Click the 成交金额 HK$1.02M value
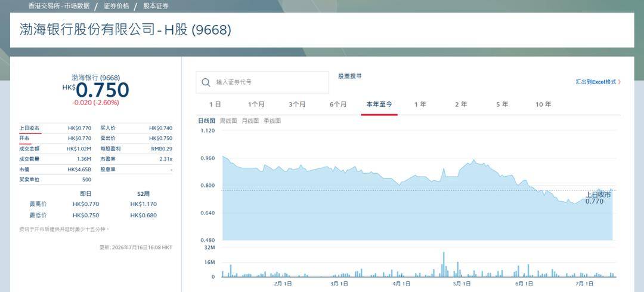Viewport: 644px width, 292px height. tap(79, 149)
